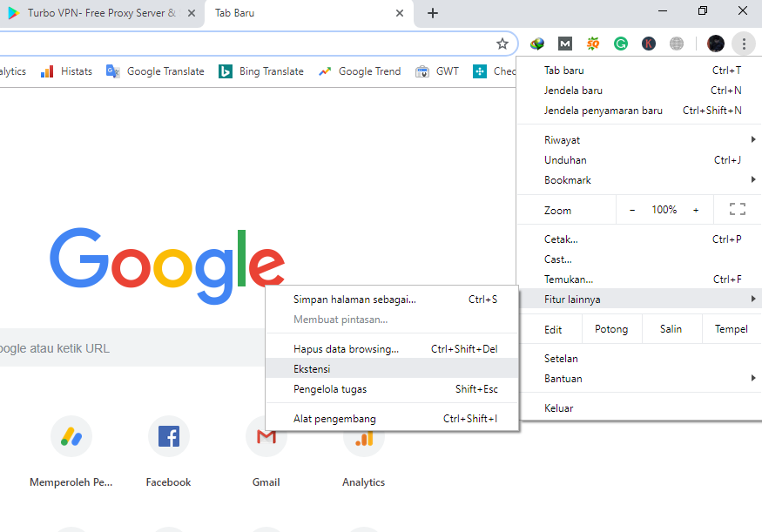This screenshot has width=762, height=532.
Task: Open Setelan from the menu
Action: click(x=639, y=359)
